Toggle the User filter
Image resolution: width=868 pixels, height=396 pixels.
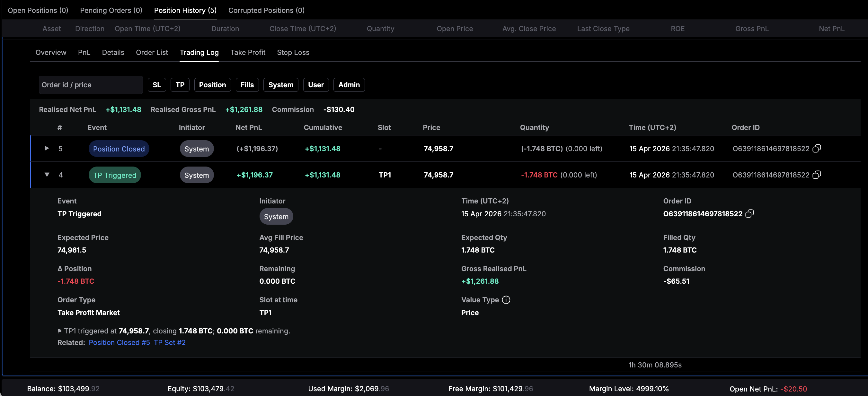(x=316, y=85)
